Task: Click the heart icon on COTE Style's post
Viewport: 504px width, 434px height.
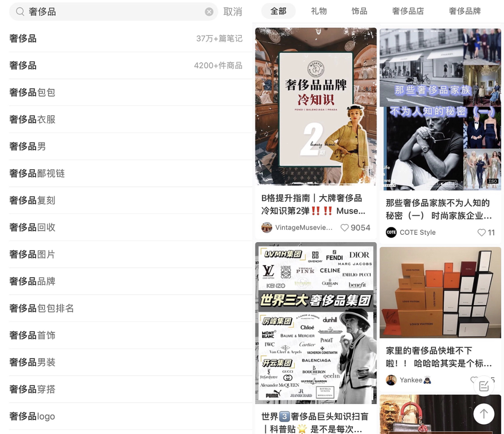Action: pos(483,232)
